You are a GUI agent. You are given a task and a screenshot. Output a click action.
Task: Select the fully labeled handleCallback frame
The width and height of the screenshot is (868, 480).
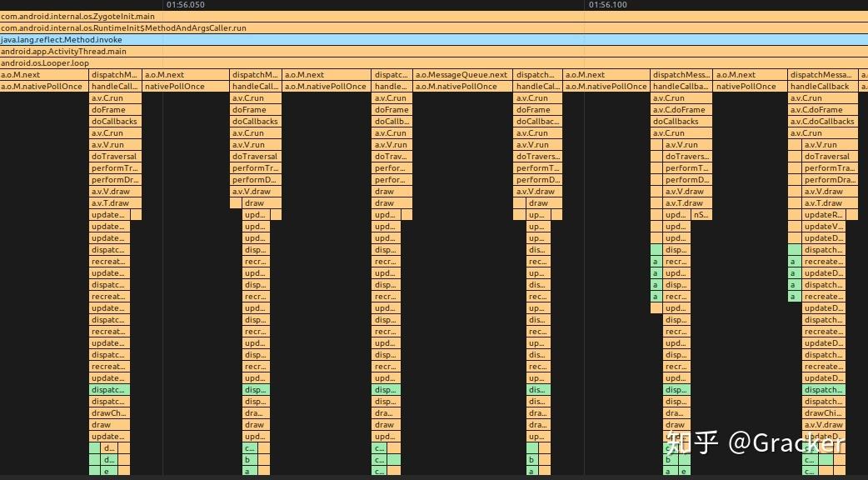(x=823, y=87)
